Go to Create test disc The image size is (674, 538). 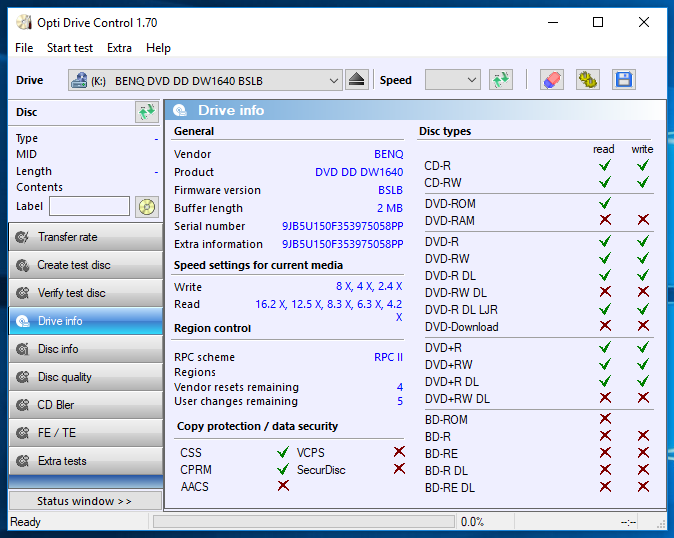[86, 265]
